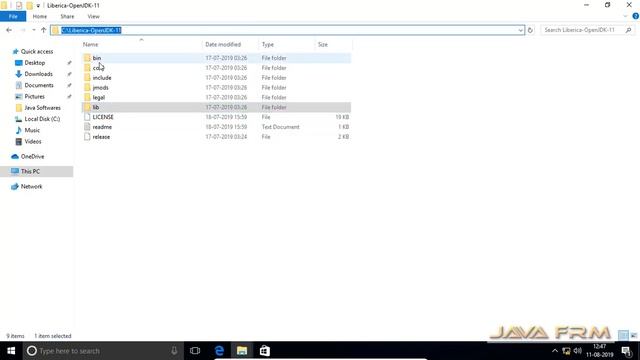Viewport: 640px width, 360px height.
Task: Open Desktop in navigation pane
Action: [35, 63]
